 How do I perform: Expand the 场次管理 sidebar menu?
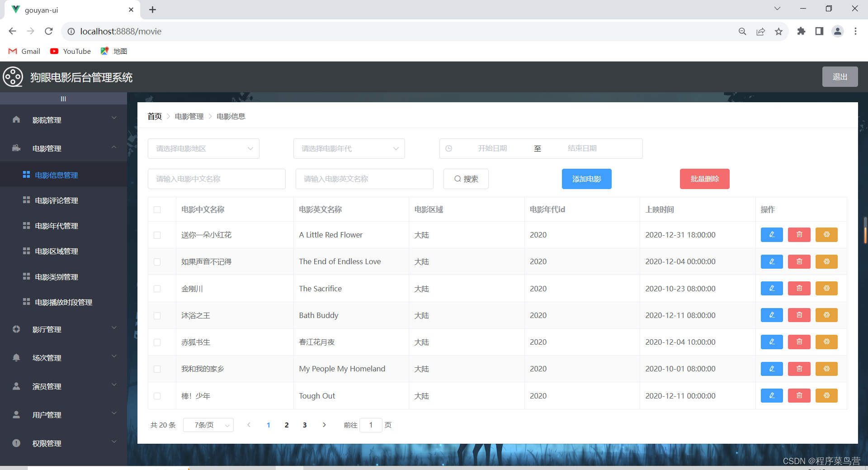tap(63, 358)
